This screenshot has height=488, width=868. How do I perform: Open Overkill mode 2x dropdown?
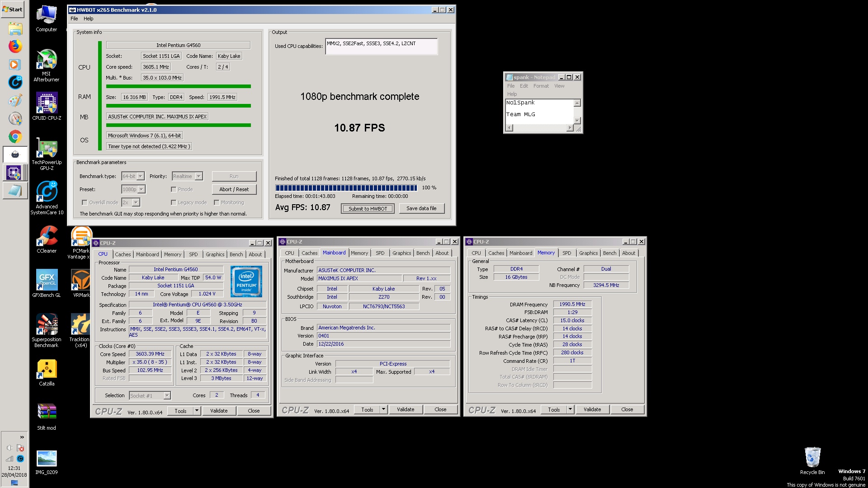pyautogui.click(x=131, y=202)
